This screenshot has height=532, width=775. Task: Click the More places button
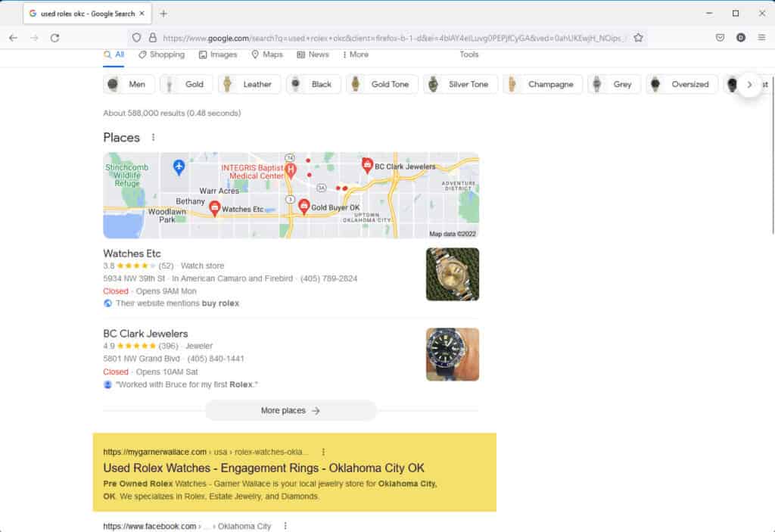pos(291,410)
